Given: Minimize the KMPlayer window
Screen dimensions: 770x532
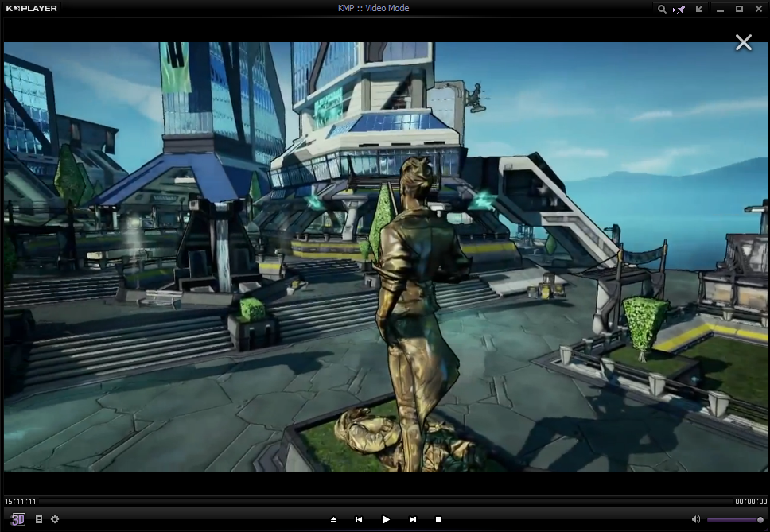Looking at the screenshot, I should 719,9.
